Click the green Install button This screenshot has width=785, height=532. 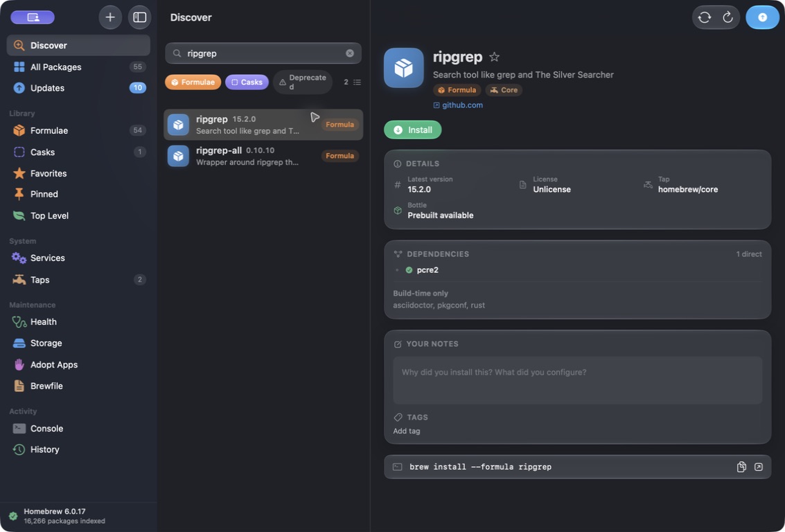tap(412, 130)
